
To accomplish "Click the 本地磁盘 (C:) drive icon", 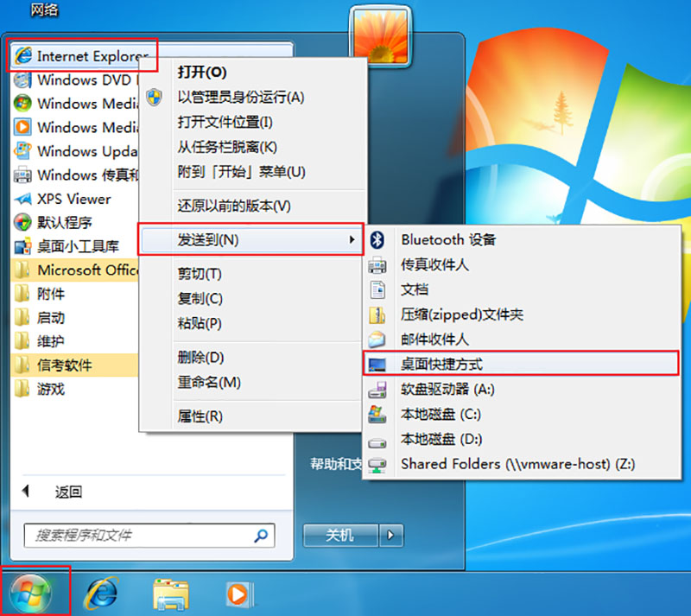I will tap(377, 414).
